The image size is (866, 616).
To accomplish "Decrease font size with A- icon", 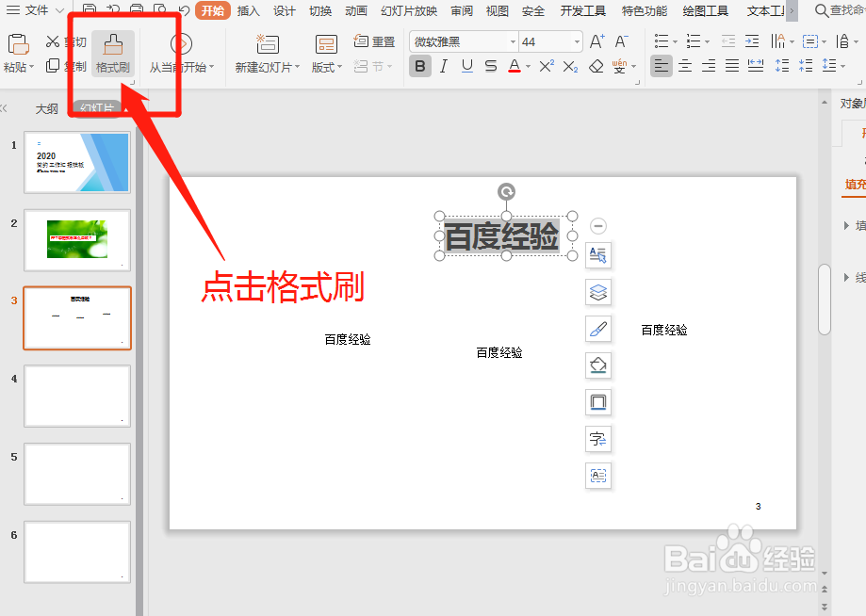I will [621, 41].
